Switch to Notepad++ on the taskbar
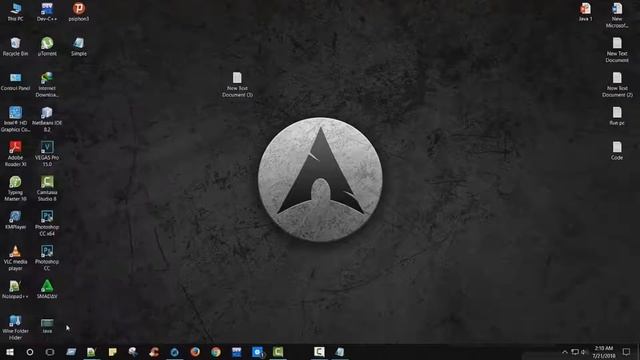Image resolution: width=640 pixels, height=360 pixels. [x=91, y=352]
